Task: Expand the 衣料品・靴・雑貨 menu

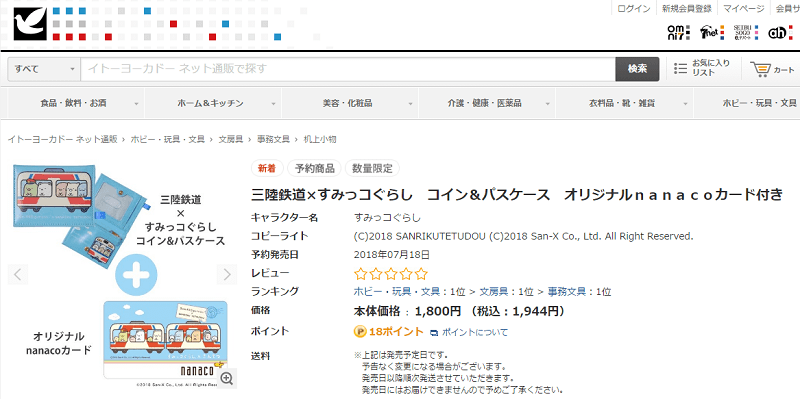Action: tap(624, 104)
